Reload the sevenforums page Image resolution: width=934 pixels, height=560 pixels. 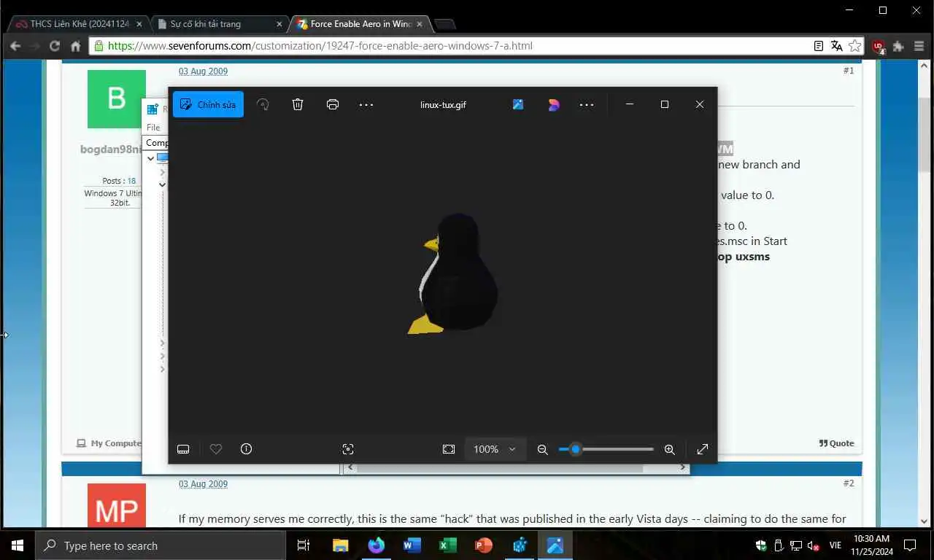tap(55, 46)
